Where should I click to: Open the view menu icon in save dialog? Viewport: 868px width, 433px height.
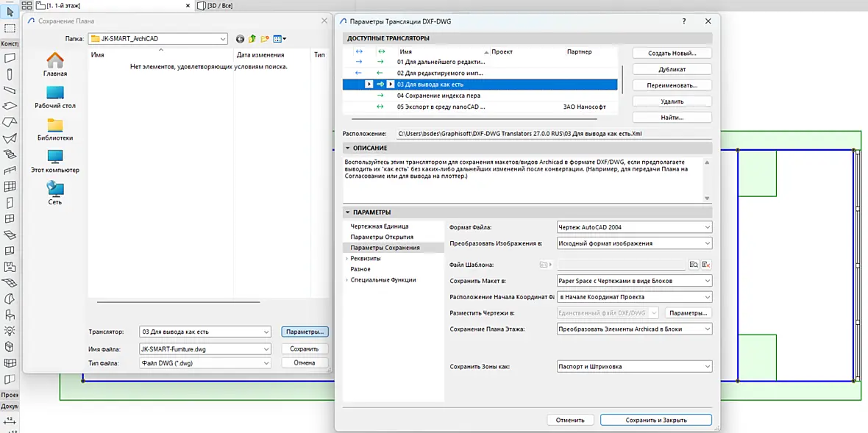[280, 39]
